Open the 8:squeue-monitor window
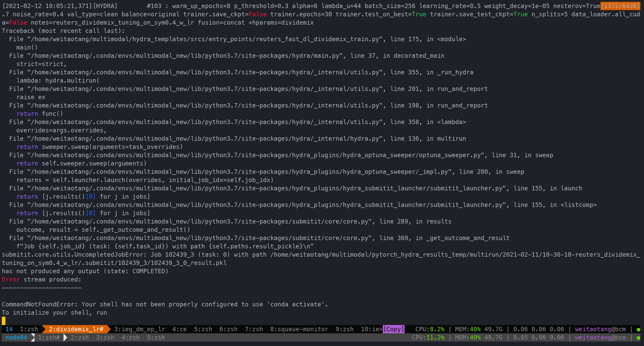This screenshot has width=644, height=346. 299,329
